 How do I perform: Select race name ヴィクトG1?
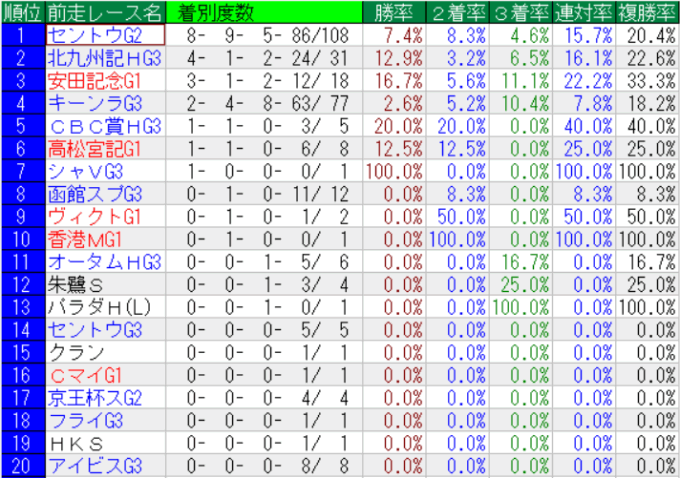pos(95,216)
